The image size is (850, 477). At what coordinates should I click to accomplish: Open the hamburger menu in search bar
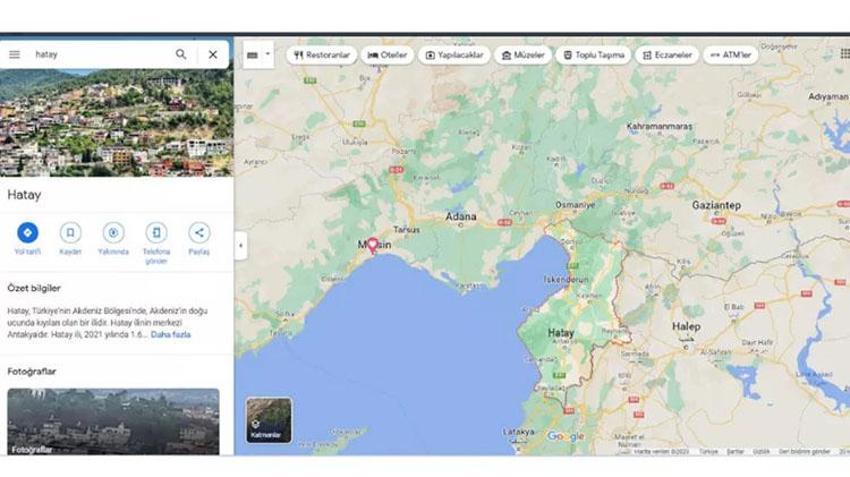[15, 54]
